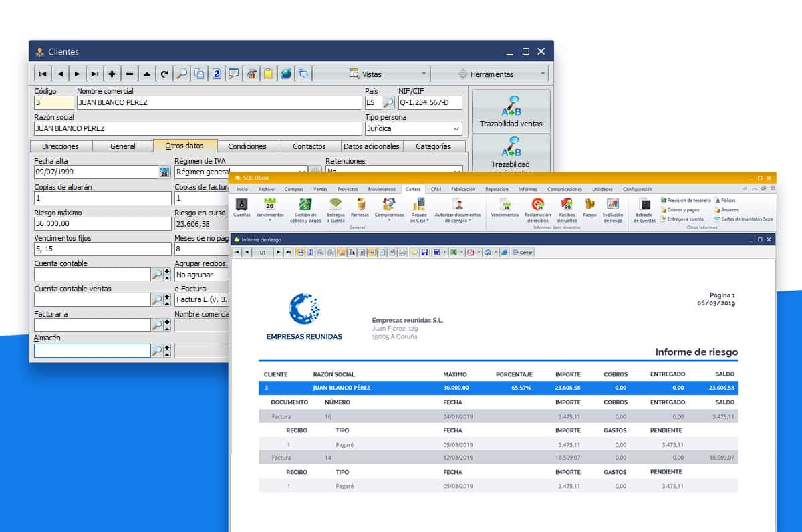Click the Reclamación de recibos icon

537,208
